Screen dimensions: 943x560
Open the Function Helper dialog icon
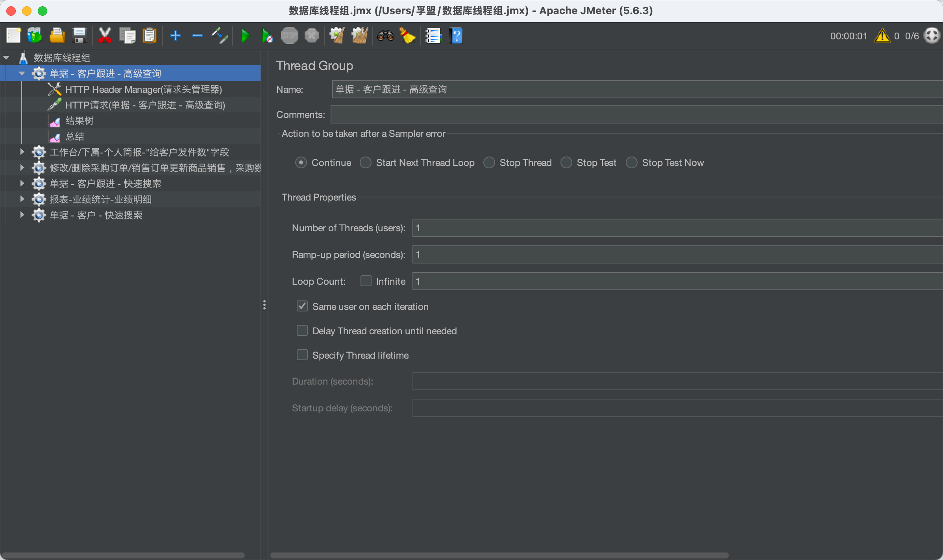(433, 36)
